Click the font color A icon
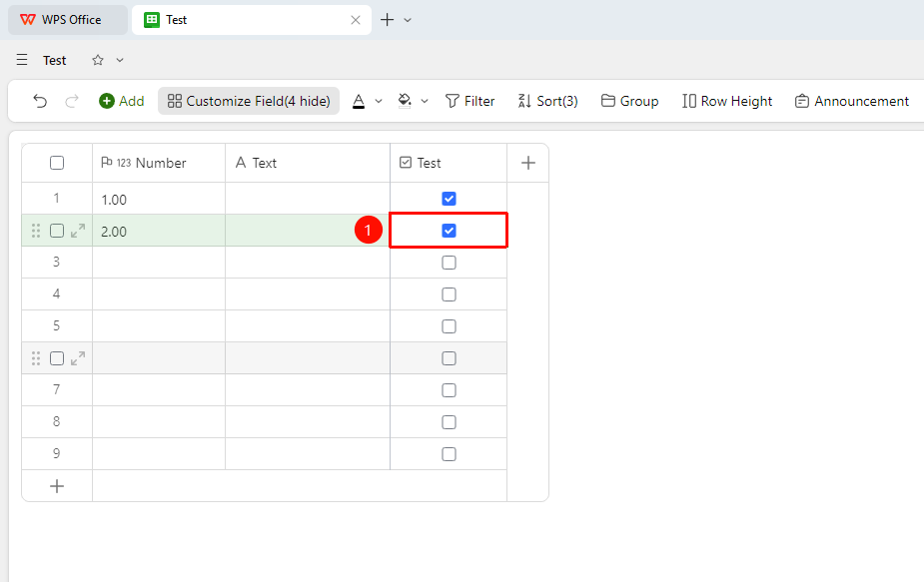This screenshot has height=582, width=924. [359, 101]
